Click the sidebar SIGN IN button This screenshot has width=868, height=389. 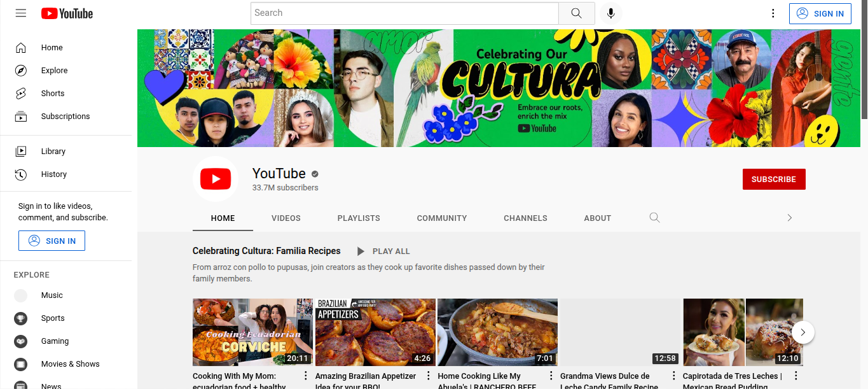click(52, 241)
